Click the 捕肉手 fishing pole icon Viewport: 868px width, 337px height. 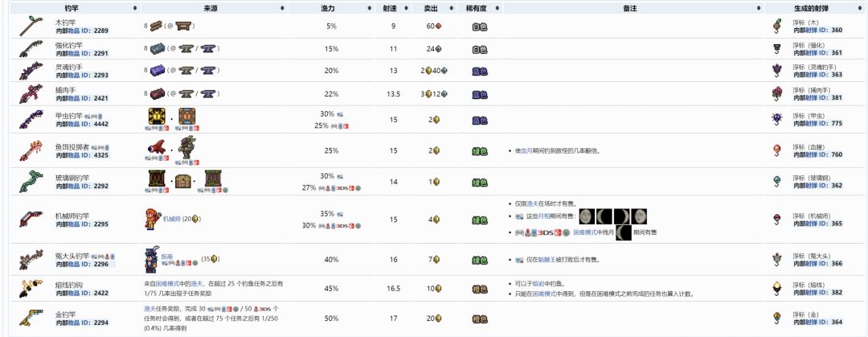pos(31,93)
